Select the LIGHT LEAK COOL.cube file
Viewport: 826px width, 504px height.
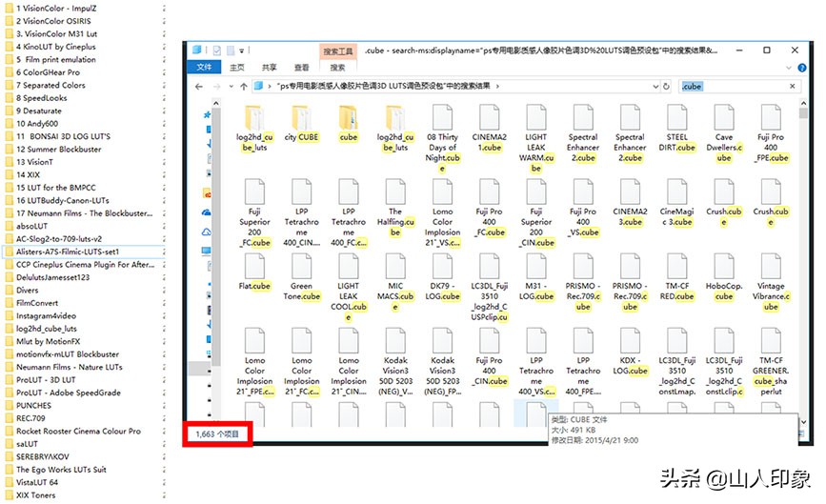click(x=348, y=287)
